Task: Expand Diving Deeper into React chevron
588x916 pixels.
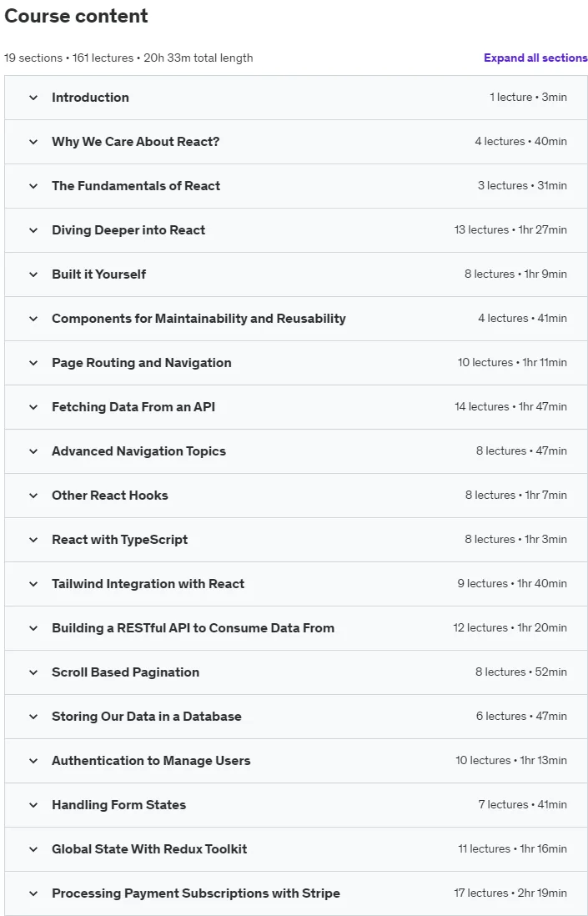Action: click(33, 230)
